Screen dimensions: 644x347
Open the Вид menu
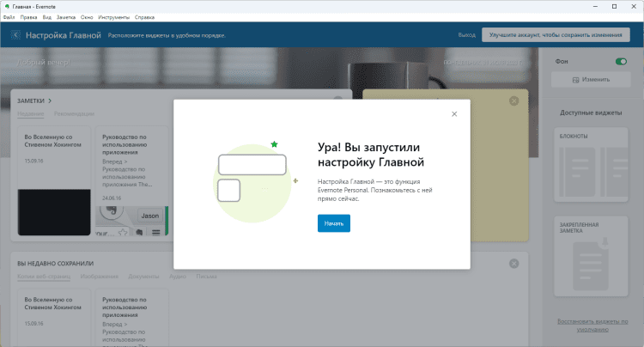pyautogui.click(x=47, y=17)
